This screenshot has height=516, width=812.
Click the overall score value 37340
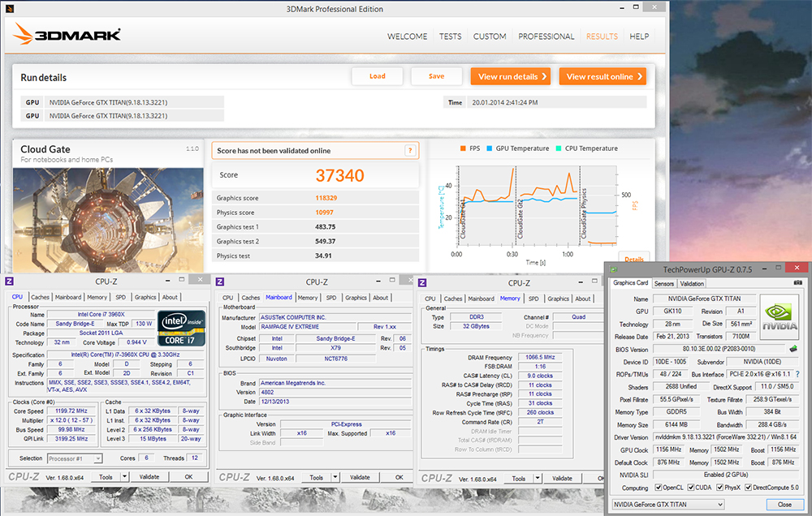coord(339,175)
